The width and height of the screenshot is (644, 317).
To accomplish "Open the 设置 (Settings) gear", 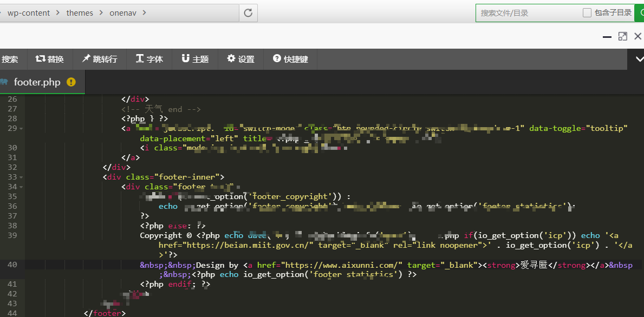I will (x=240, y=59).
